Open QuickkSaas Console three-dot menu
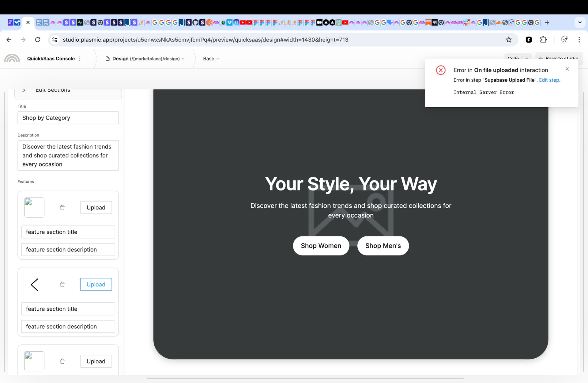Image resolution: width=588 pixels, height=383 pixels. 80,59
